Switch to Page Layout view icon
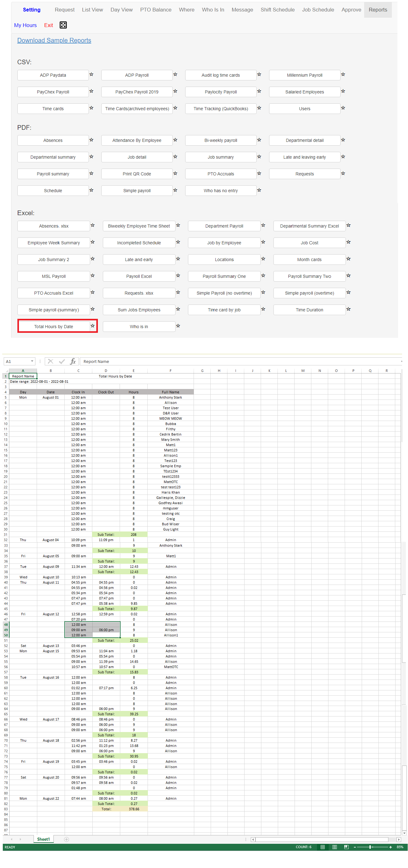Image resolution: width=408 pixels, height=868 pixels. (x=334, y=847)
